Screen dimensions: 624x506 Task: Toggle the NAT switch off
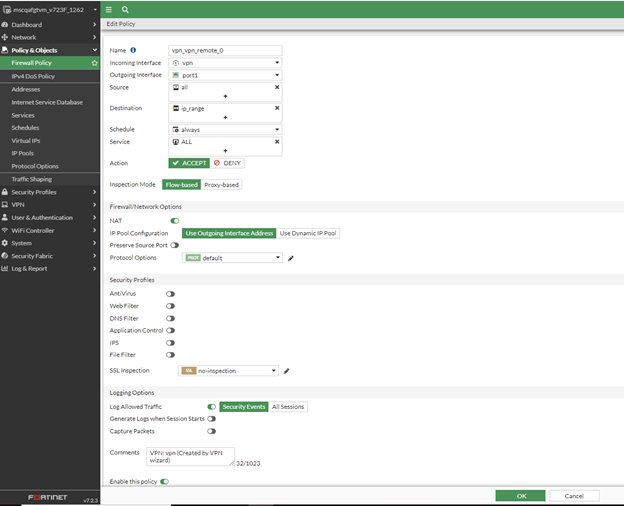175,220
